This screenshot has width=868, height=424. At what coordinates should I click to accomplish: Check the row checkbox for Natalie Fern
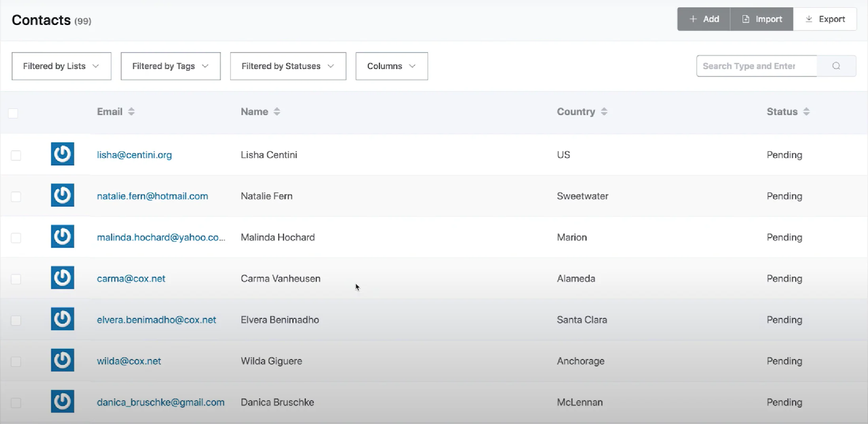click(x=16, y=196)
